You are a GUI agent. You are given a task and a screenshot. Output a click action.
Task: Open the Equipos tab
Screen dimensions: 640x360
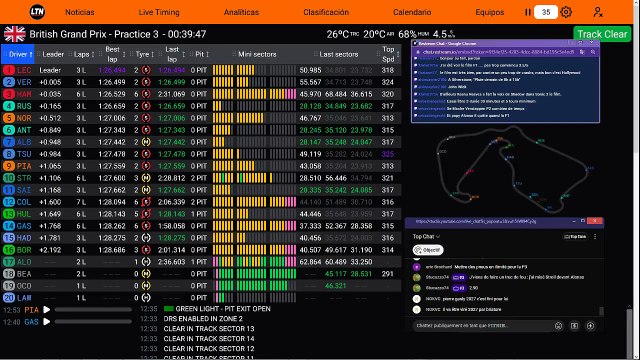pos(489,12)
